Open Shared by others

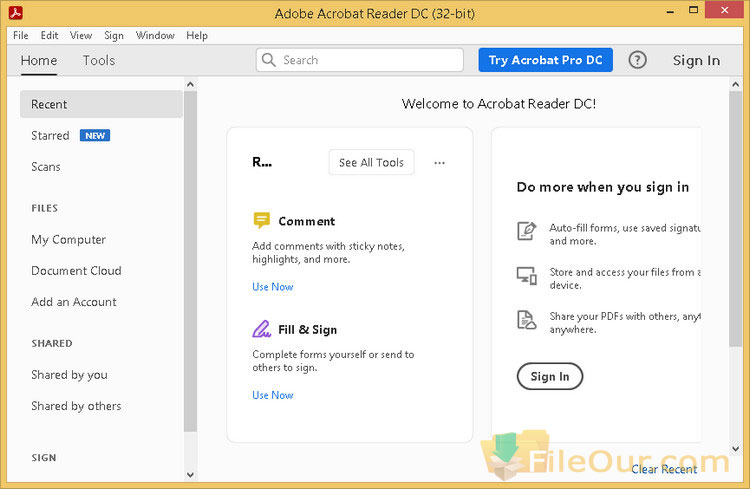pyautogui.click(x=76, y=406)
